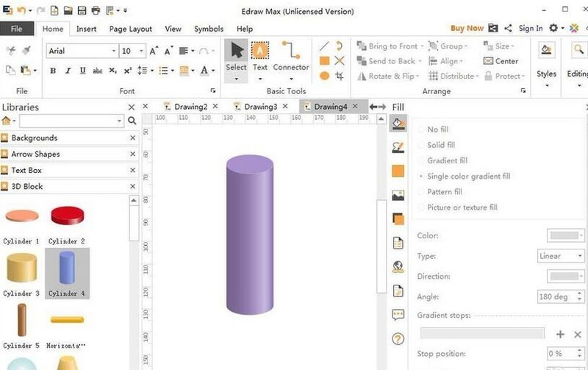The height and width of the screenshot is (370, 588).
Task: Expand the Bring to Front dropdown
Action: click(x=422, y=46)
